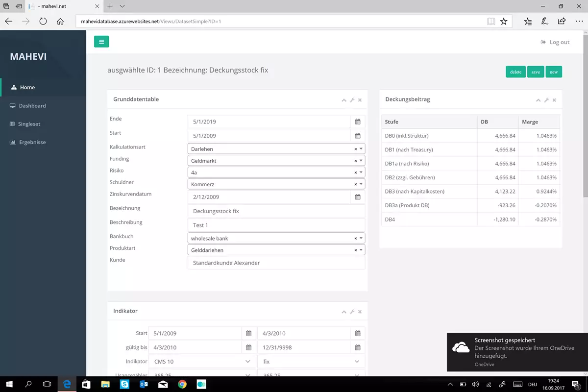Close the Grunddatentable panel
588x392 pixels.
click(x=360, y=100)
